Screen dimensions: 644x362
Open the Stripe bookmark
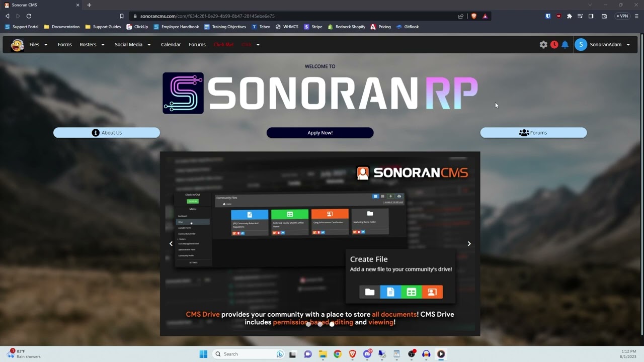pyautogui.click(x=313, y=27)
